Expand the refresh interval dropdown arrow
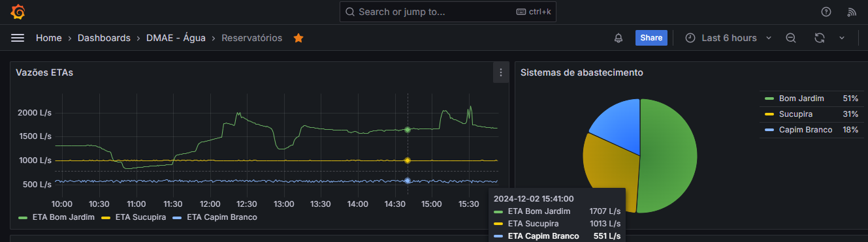Image resolution: width=868 pixels, height=242 pixels. [842, 38]
